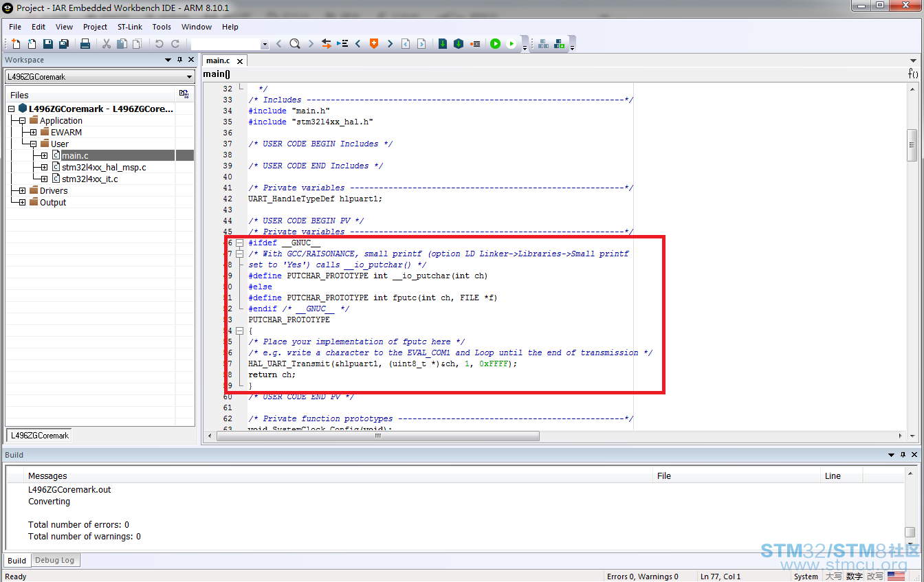Undo the last edit
Screen dimensions: 924x582
coord(159,44)
